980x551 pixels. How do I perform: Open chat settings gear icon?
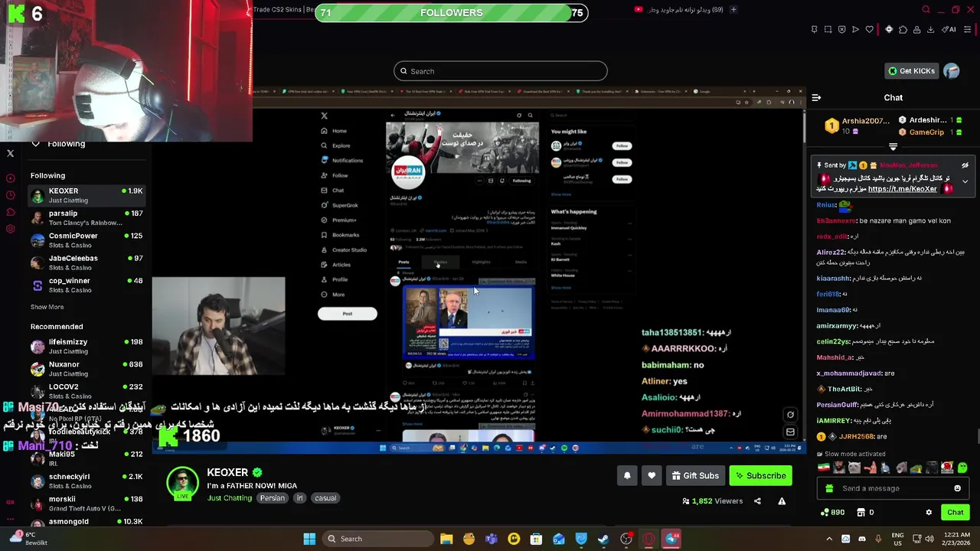point(929,513)
